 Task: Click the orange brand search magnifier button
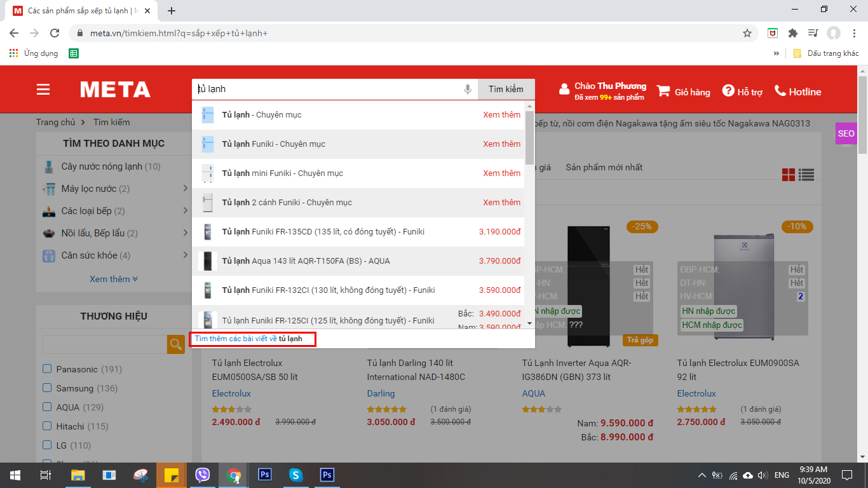click(x=175, y=344)
